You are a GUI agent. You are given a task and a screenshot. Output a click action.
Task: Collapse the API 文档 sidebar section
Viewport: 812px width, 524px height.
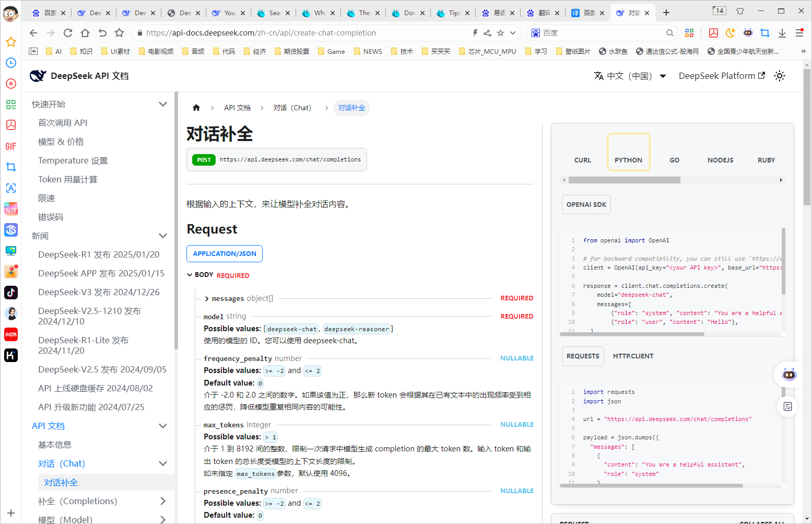pos(163,426)
